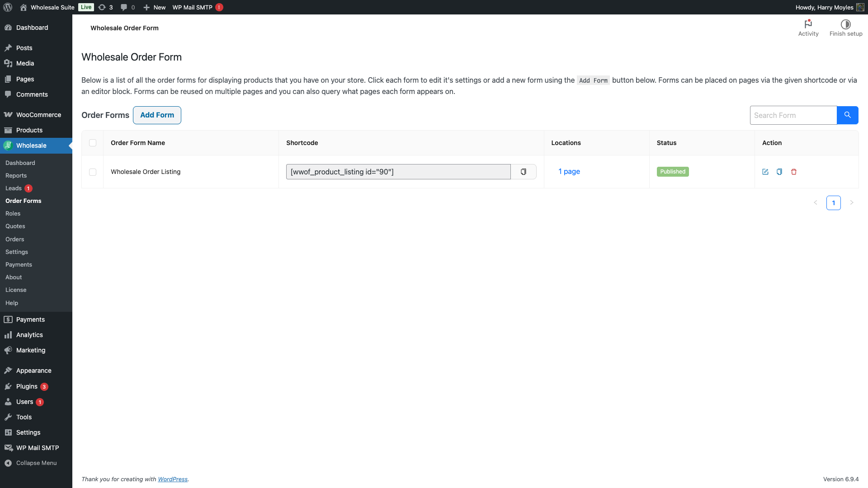
Task: Open the updates icon showing 3
Action: 105,7
